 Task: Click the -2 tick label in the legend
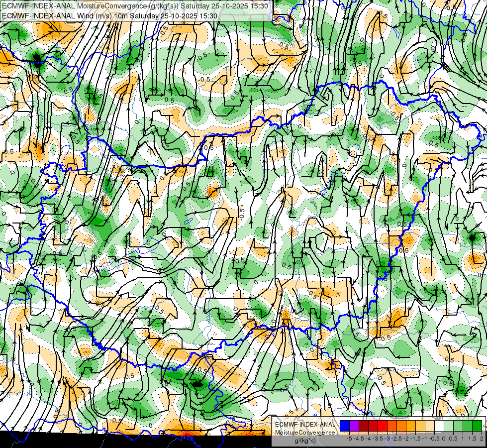406,439
